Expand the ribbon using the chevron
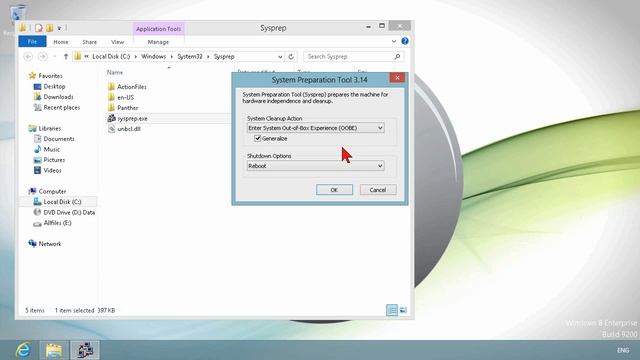This screenshot has height=360, width=640. [x=393, y=41]
